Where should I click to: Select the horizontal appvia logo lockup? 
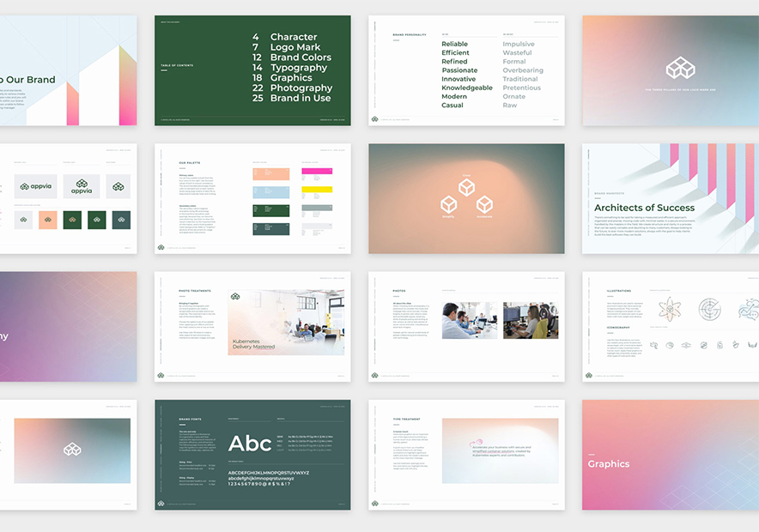point(36,185)
